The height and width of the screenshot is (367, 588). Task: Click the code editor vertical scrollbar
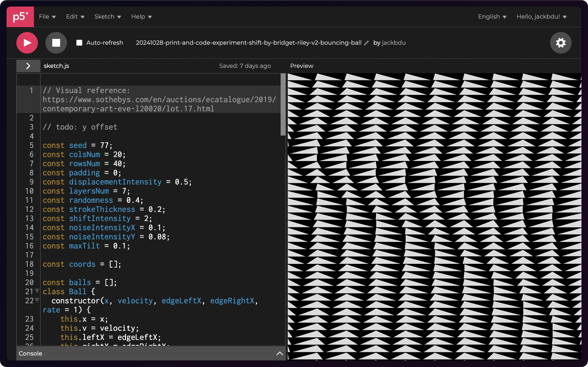pyautogui.click(x=283, y=104)
